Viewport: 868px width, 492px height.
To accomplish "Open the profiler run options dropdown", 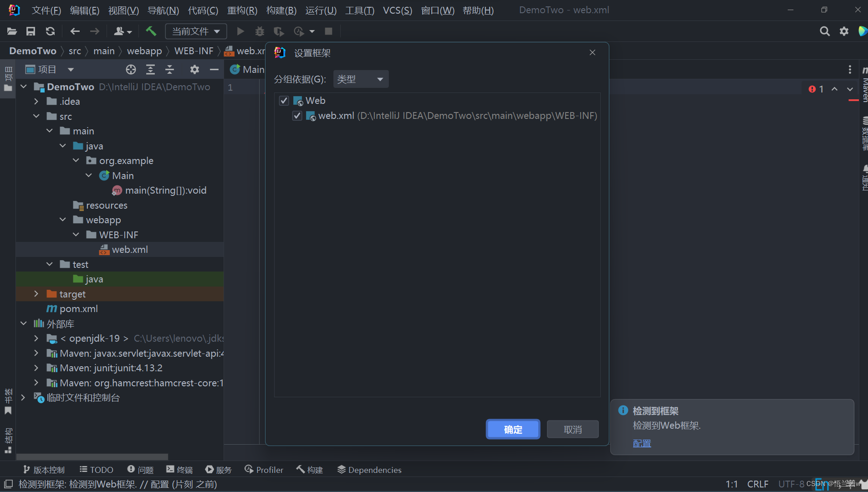I will coord(312,31).
